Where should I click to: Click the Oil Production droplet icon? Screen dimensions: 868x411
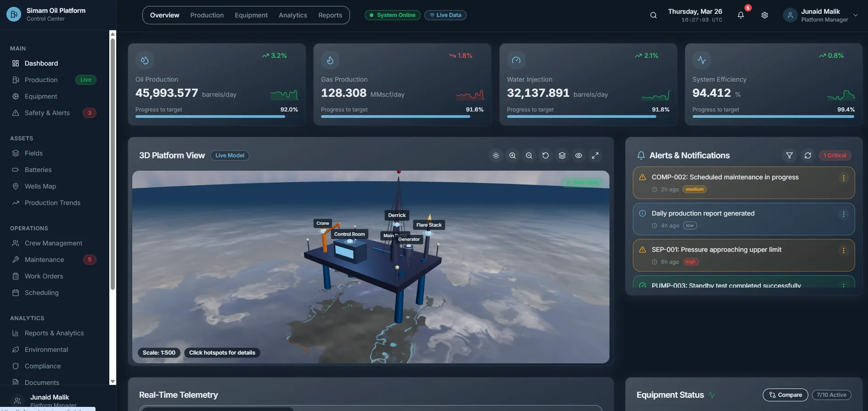coord(145,60)
